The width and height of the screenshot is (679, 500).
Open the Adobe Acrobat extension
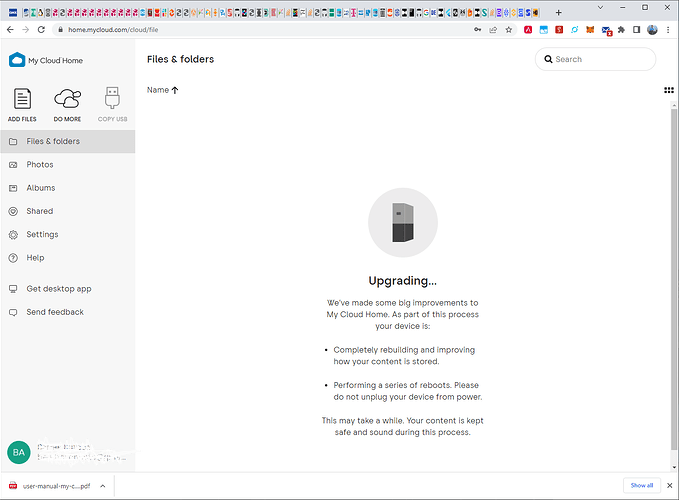pyautogui.click(x=528, y=29)
